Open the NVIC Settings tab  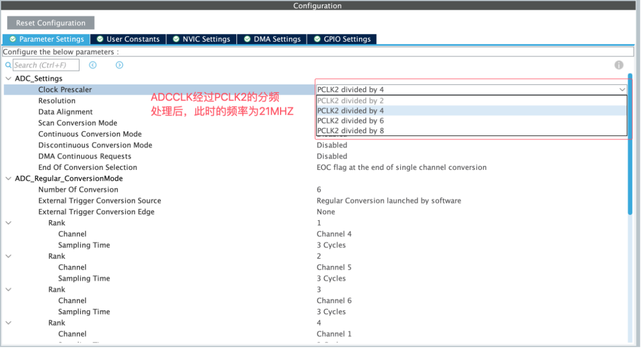[201, 39]
